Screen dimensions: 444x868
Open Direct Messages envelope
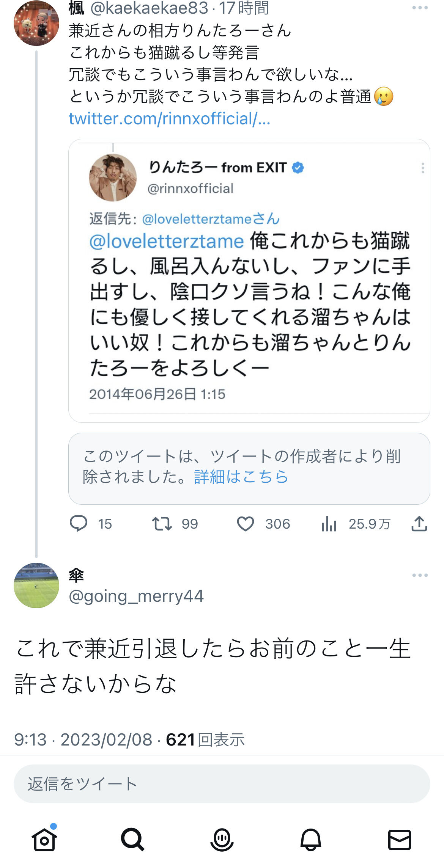point(400,840)
